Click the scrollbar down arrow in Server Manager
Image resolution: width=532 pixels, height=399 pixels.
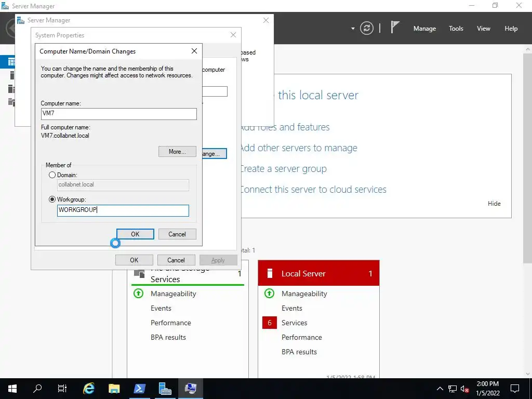528,374
